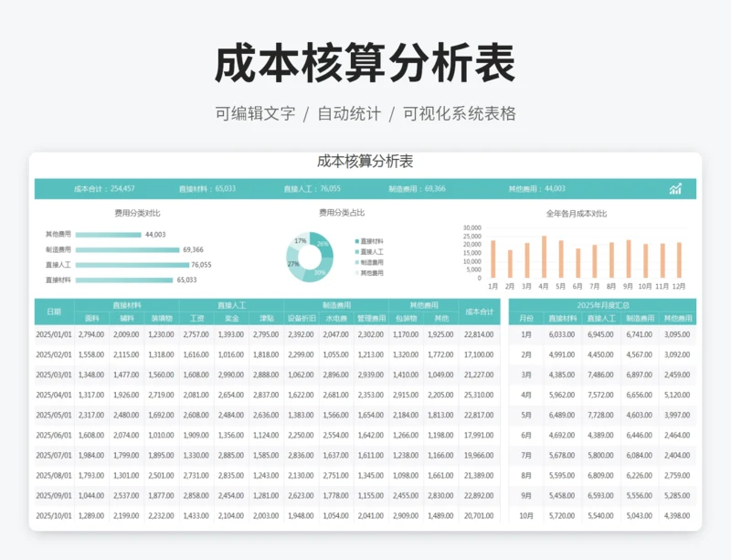Click 直接人工: 76,055 in the teal summary bar
Viewport: 731px width, 560px height.
coord(312,189)
